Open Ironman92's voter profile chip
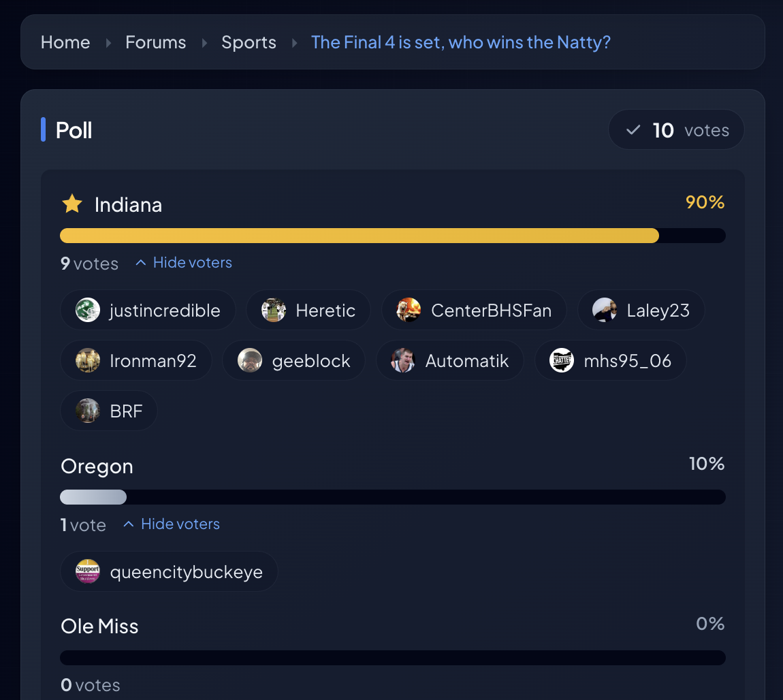This screenshot has height=700, width=783. 136,361
